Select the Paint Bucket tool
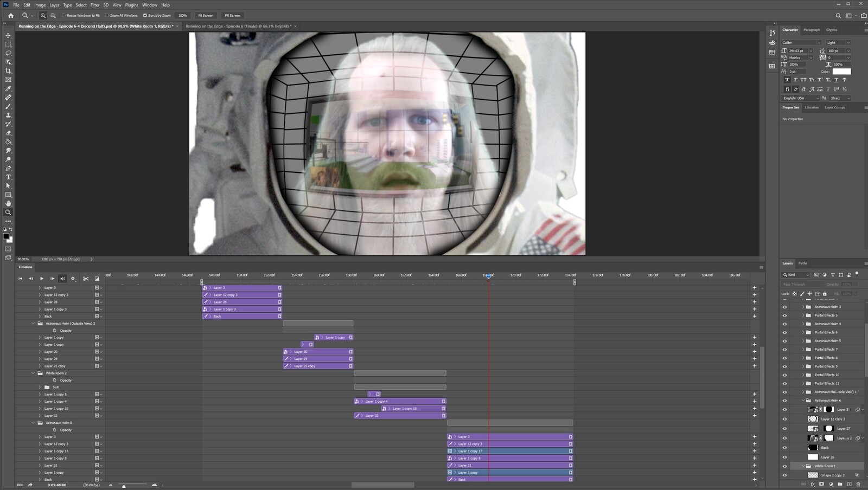The image size is (868, 490). [8, 141]
